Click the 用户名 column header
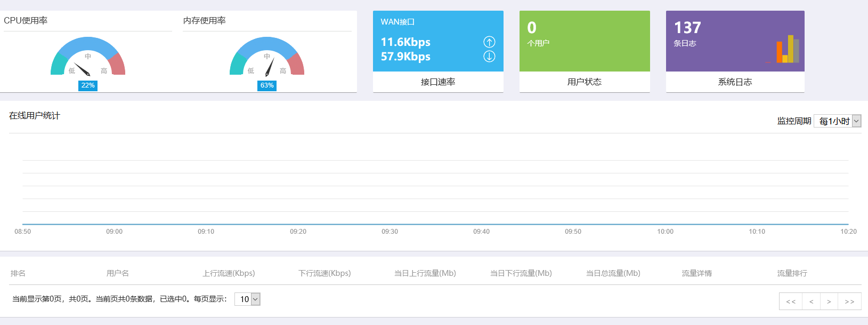Viewport: 868px width, 325px height. click(118, 273)
